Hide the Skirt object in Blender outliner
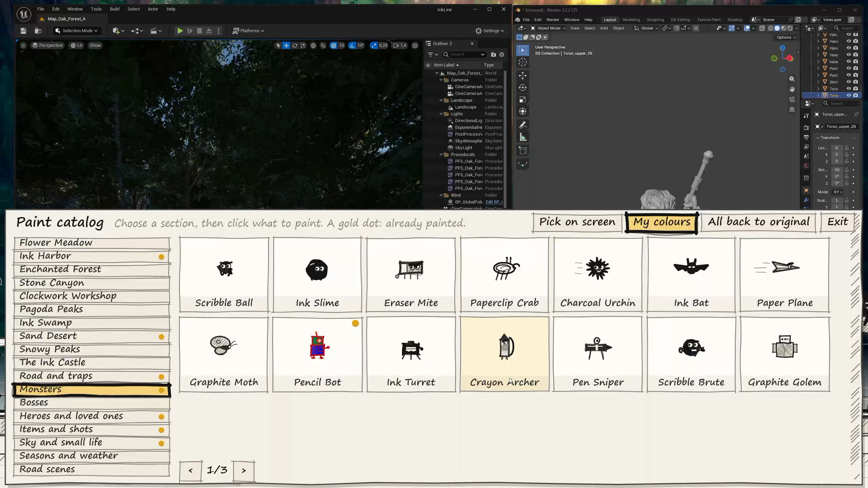 coord(849,82)
